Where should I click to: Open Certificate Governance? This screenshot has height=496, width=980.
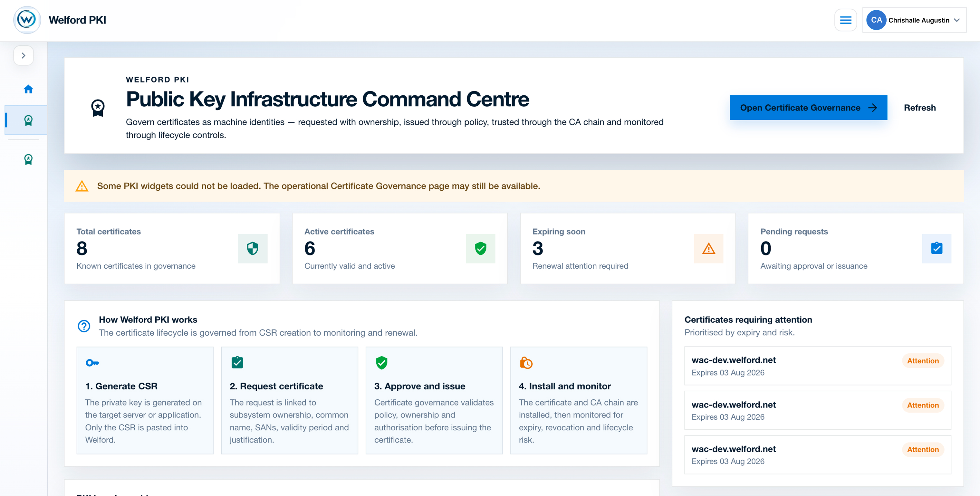click(808, 108)
